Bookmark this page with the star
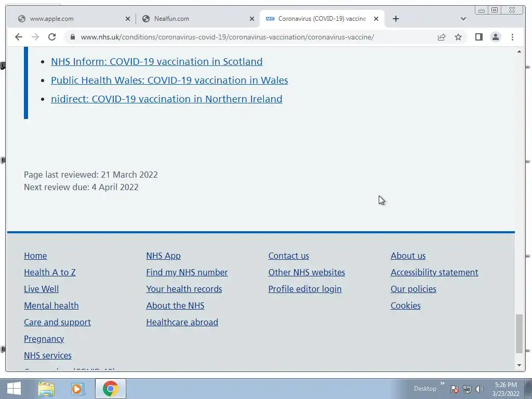Image resolution: width=532 pixels, height=399 pixels. click(458, 37)
